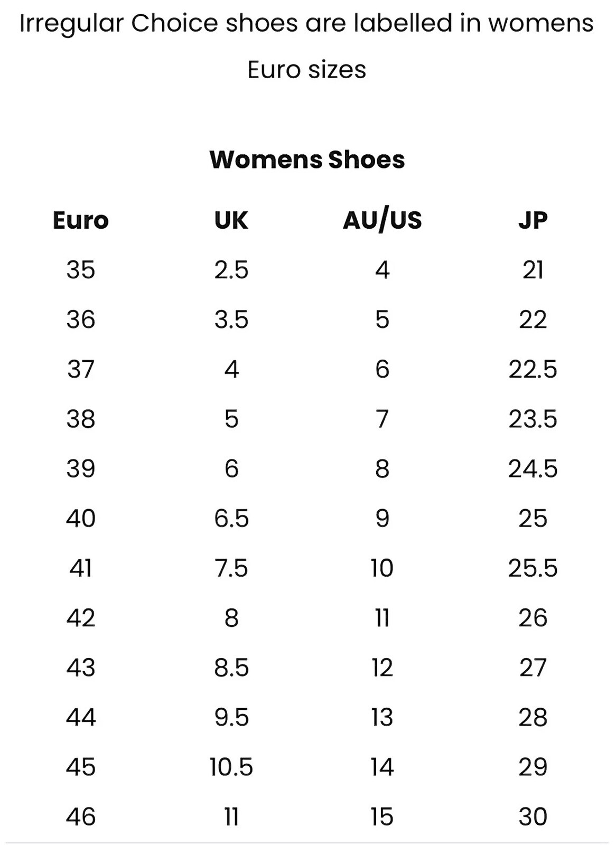Click UK size 2.5 cell
Viewport: 616px width, 845px height.
pos(231,270)
